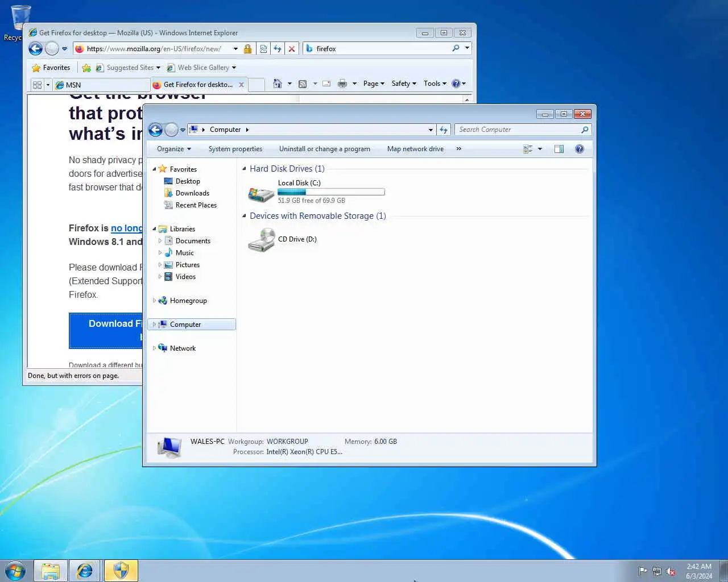Collapse the Libraries tree node
The height and width of the screenshot is (582, 728).
(154, 228)
